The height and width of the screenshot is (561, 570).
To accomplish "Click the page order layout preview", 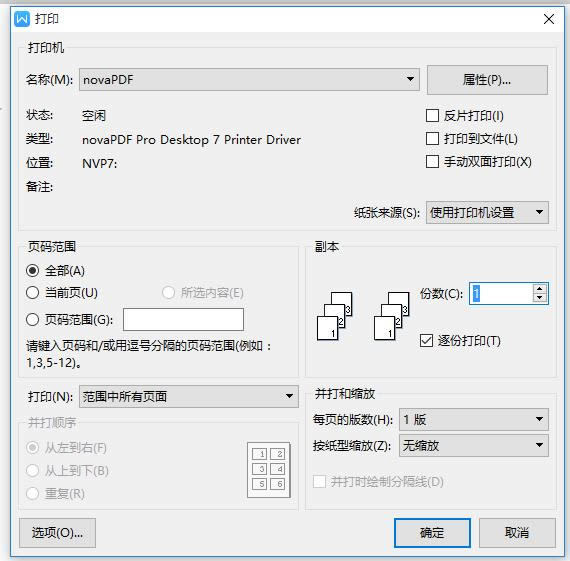I will [269, 469].
